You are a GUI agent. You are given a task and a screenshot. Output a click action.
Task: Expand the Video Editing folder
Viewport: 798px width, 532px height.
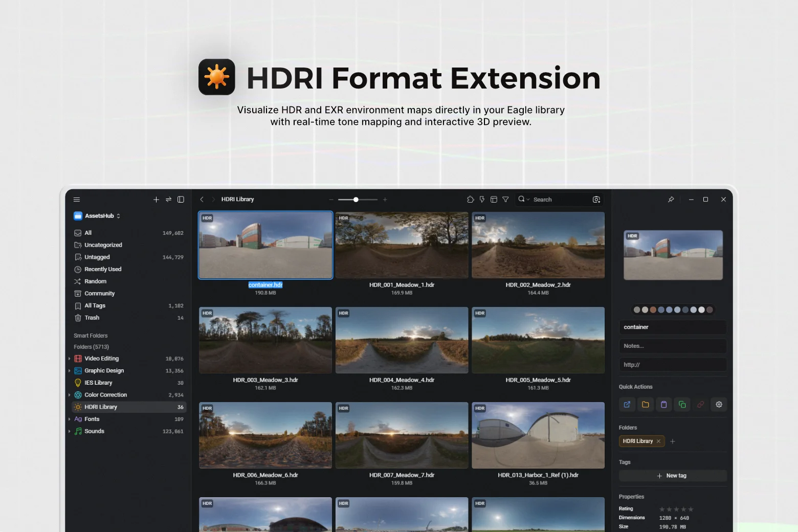[x=69, y=359]
